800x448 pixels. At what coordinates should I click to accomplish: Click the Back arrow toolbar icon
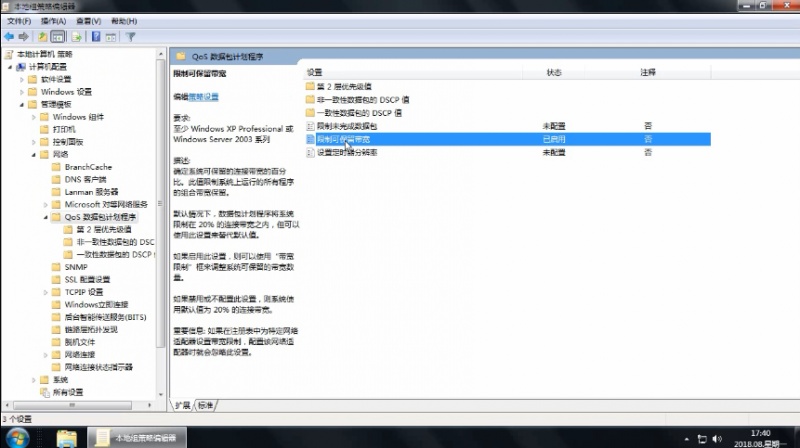(9, 37)
